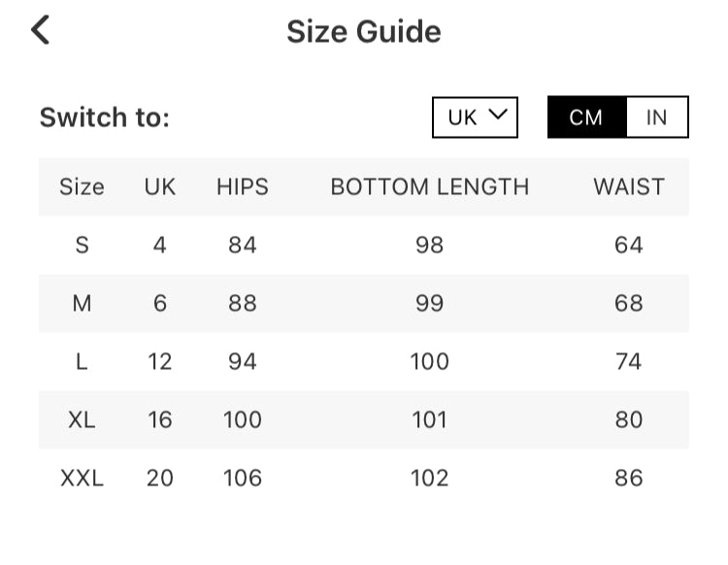The image size is (728, 565).
Task: Select the XL size row
Action: (x=82, y=419)
